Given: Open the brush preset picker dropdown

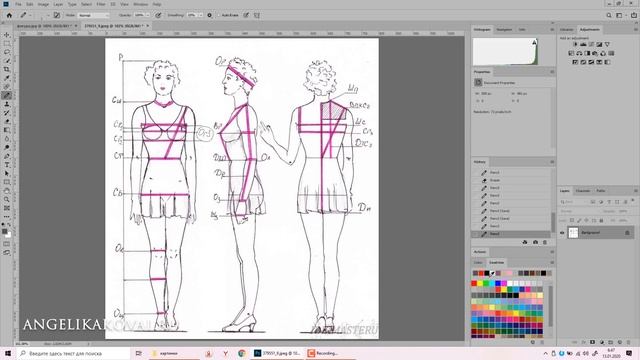Looking at the screenshot, I should pyautogui.click(x=47, y=15).
